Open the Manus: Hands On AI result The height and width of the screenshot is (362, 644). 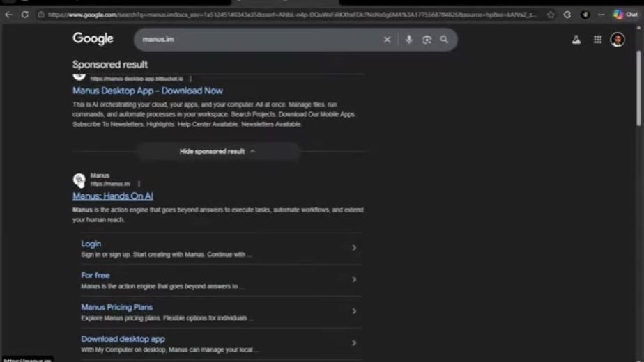point(113,196)
